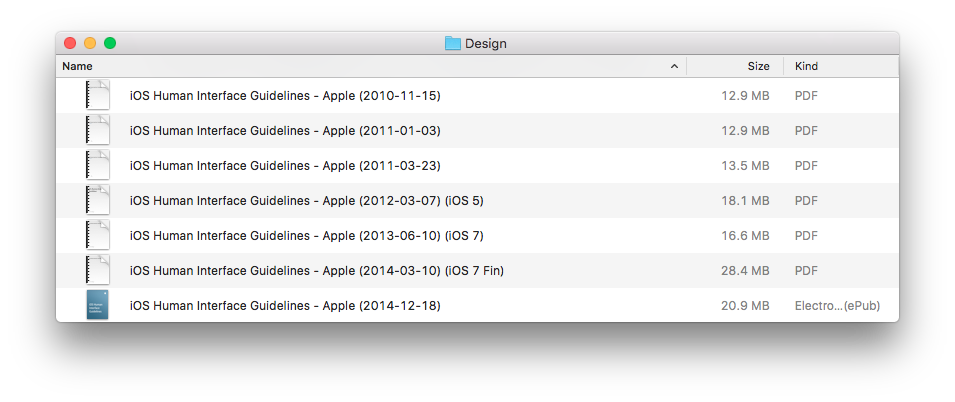Select the guidelines file dated 2014-03-10 (iOS 7 Fin)
The height and width of the screenshot is (402, 955).
pyautogui.click(x=316, y=271)
